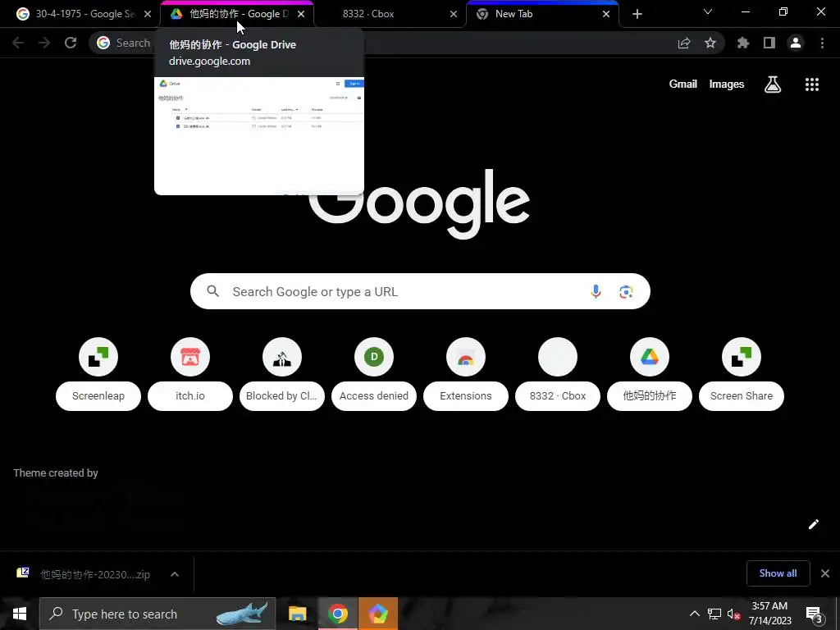Start voice search with microphone

(x=596, y=291)
